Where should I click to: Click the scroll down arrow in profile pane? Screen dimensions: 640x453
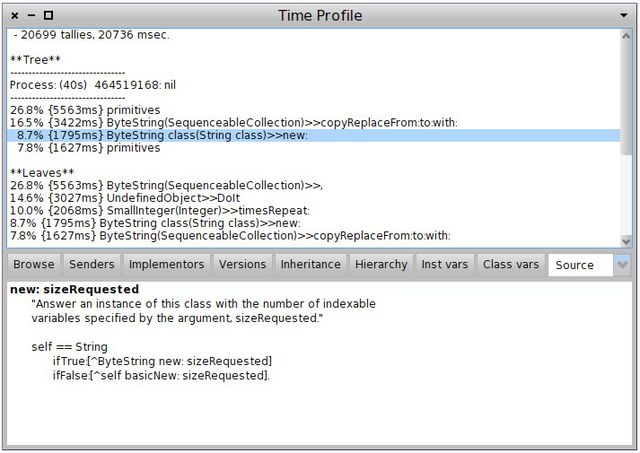(x=626, y=241)
